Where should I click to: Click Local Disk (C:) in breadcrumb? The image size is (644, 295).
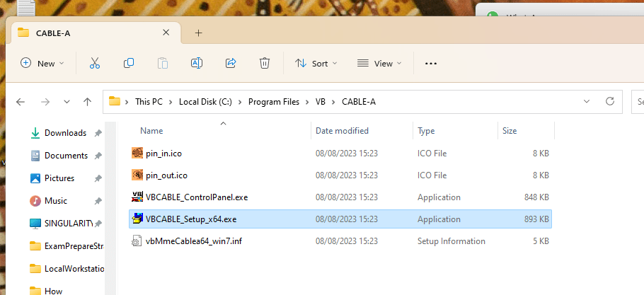[205, 102]
